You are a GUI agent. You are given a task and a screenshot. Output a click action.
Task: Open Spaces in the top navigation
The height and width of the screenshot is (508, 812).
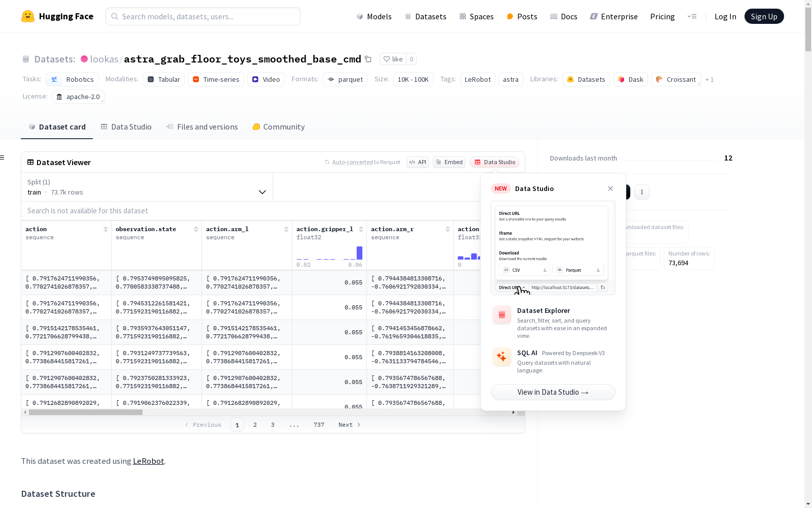pyautogui.click(x=477, y=16)
